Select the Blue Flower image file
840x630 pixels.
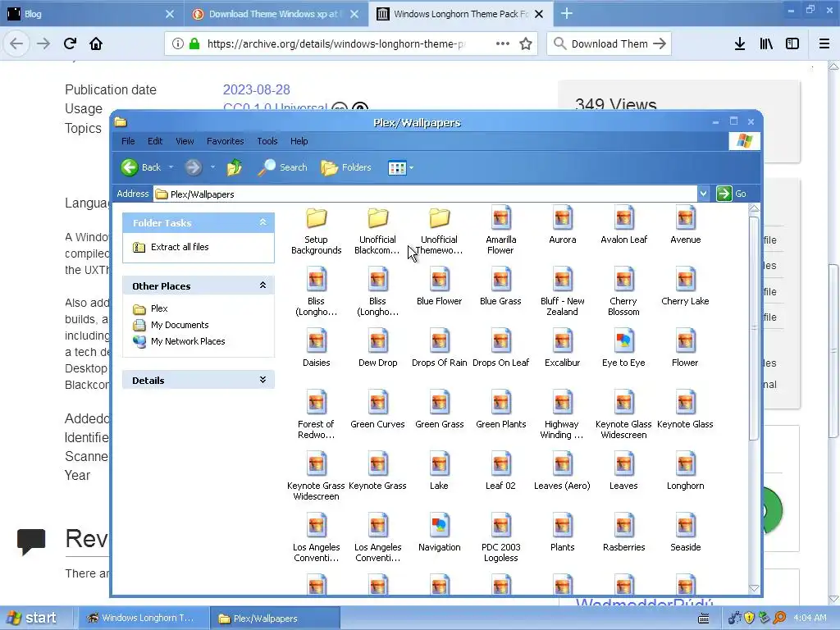pos(440,287)
